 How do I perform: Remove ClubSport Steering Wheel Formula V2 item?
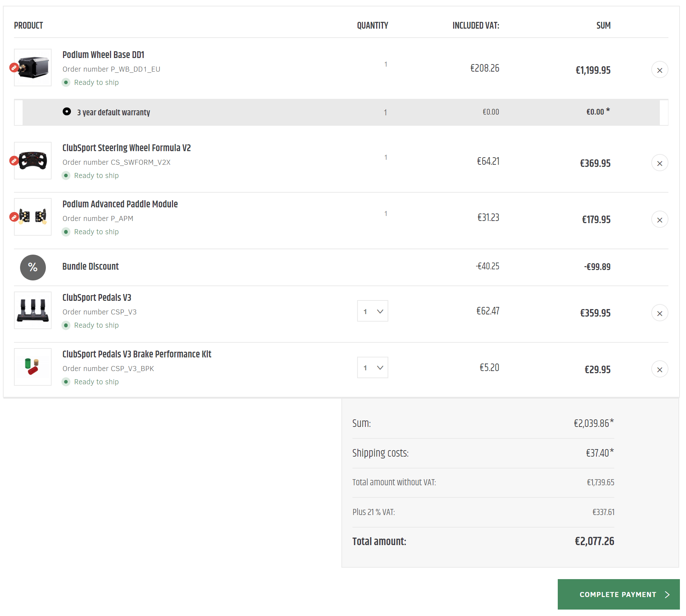pyautogui.click(x=659, y=163)
